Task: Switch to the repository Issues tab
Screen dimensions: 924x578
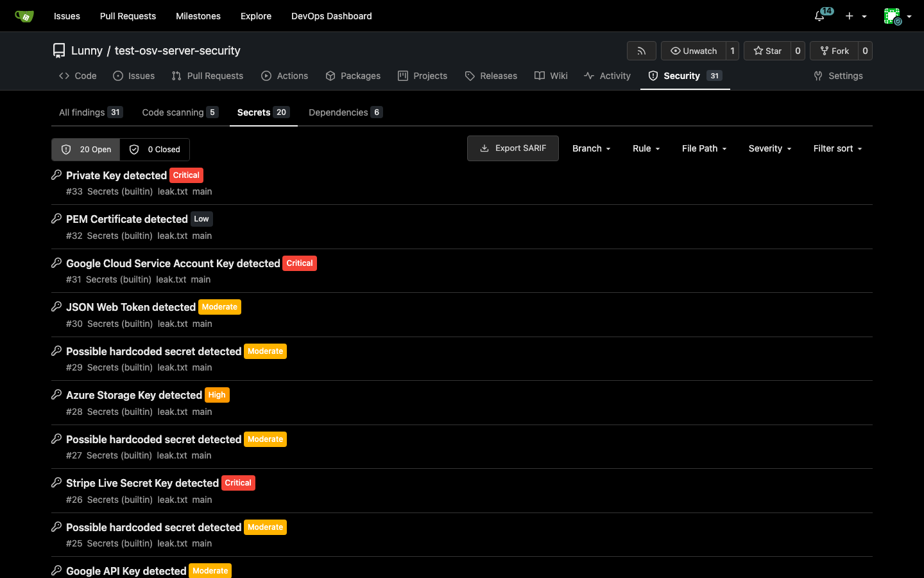Action: click(134, 76)
